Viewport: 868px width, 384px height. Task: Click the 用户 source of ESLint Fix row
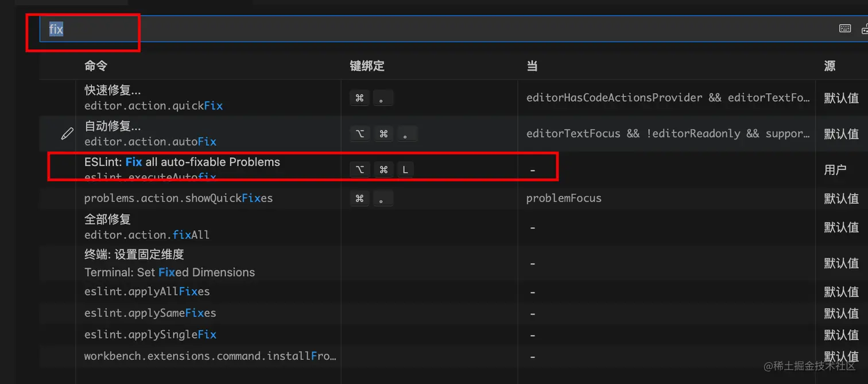pos(835,170)
